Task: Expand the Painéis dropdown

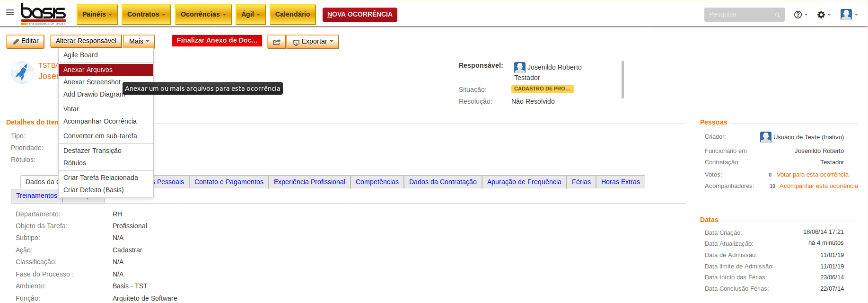Action: tap(97, 14)
